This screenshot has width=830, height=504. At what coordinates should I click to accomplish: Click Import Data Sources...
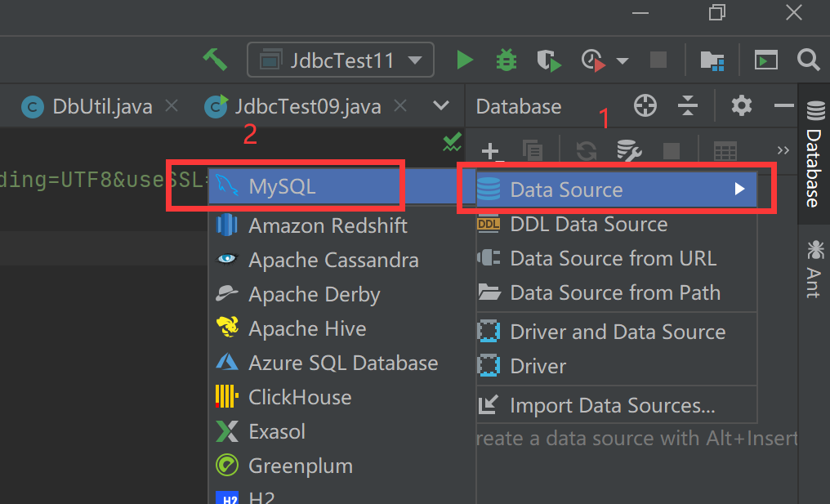point(617,405)
